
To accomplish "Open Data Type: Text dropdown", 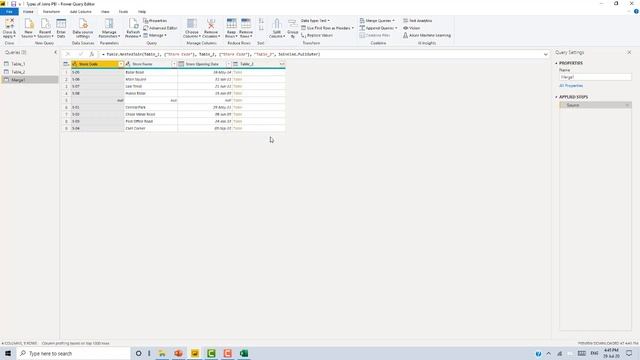I will point(315,20).
